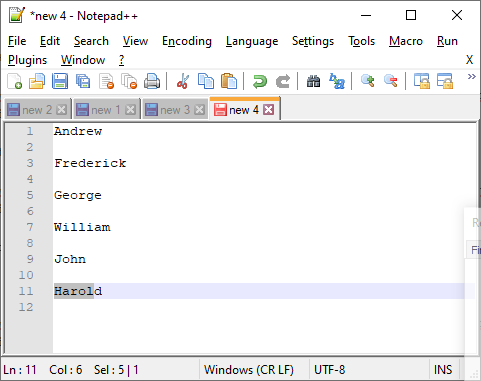Click the Notepad++ title bar app icon

pyautogui.click(x=17, y=15)
